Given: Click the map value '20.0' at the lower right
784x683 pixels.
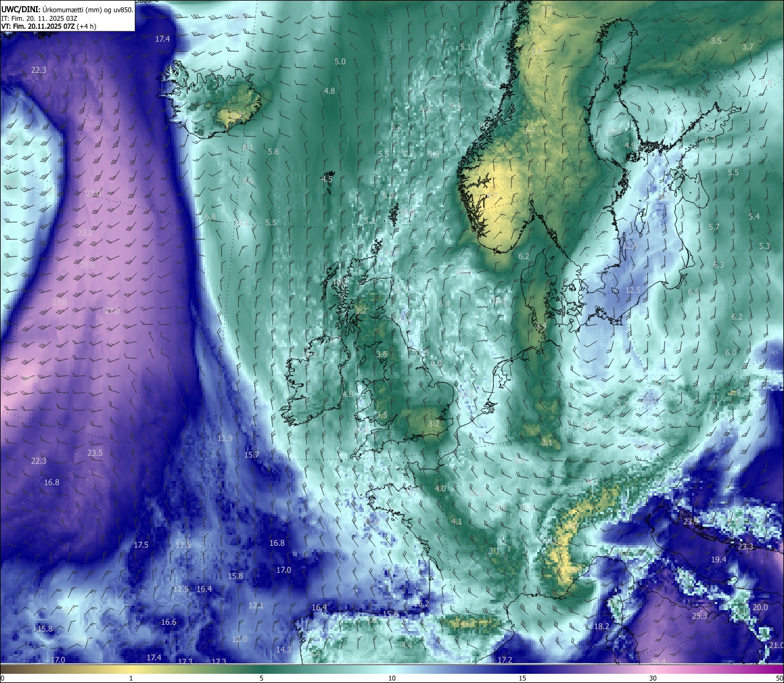Looking at the screenshot, I should 760,608.
